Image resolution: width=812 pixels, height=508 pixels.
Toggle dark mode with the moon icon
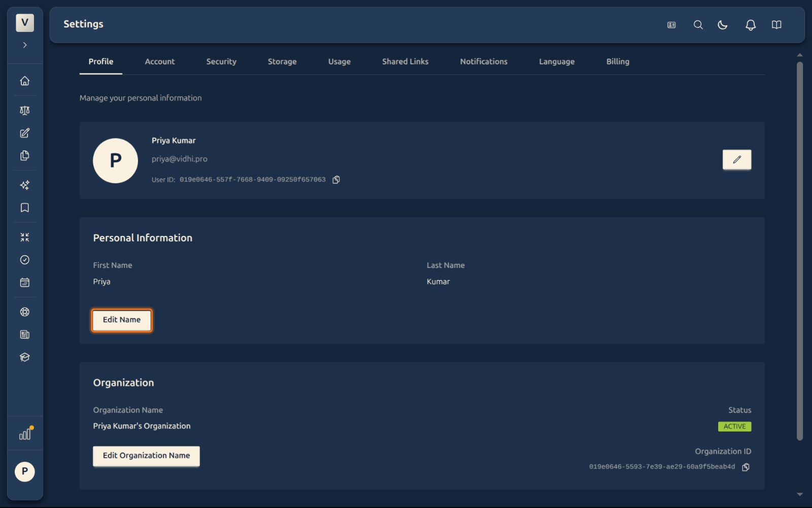click(x=723, y=25)
